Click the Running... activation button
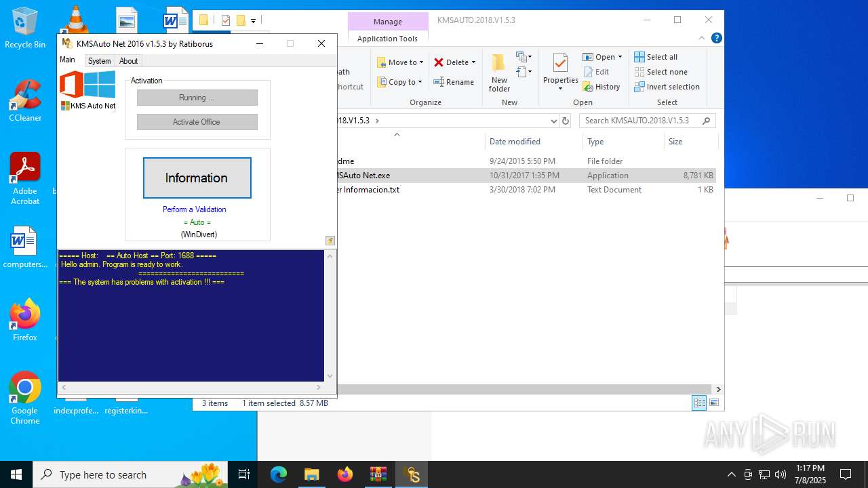The image size is (868, 488). coord(197,98)
